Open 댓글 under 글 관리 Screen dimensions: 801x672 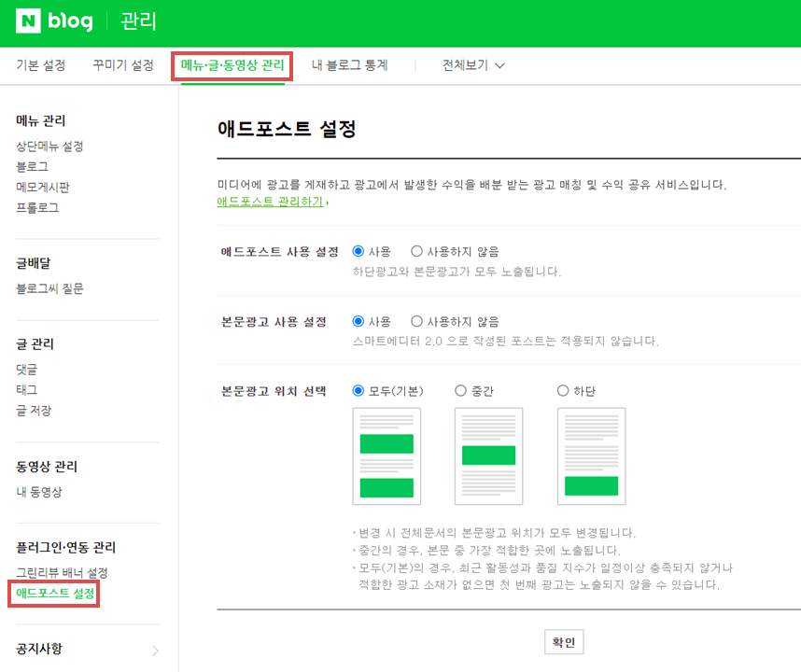[x=26, y=370]
